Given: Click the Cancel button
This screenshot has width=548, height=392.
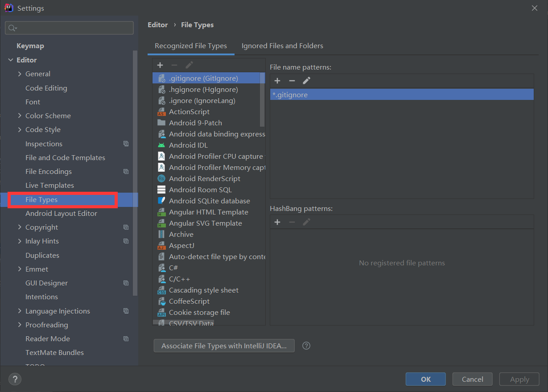Looking at the screenshot, I should pos(473,379).
